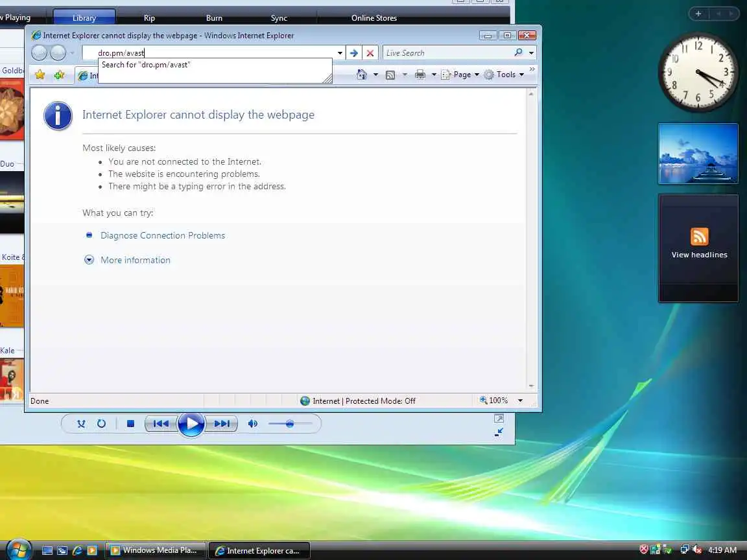The image size is (747, 560).
Task: Click the Print icon in the toolbar
Action: 420,75
